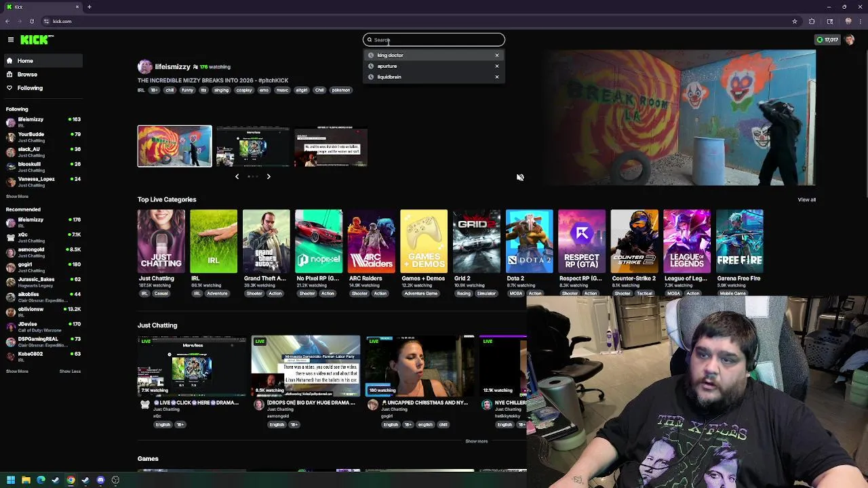Open Vanessa_Lopez in Following list
This screenshot has height=488, width=868.
point(42,182)
